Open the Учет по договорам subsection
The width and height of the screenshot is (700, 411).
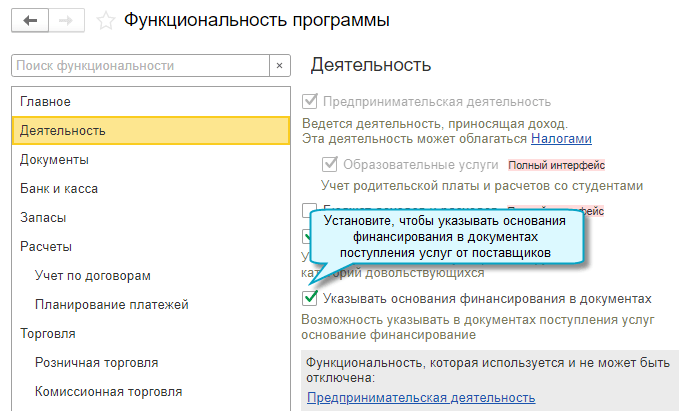(92, 275)
